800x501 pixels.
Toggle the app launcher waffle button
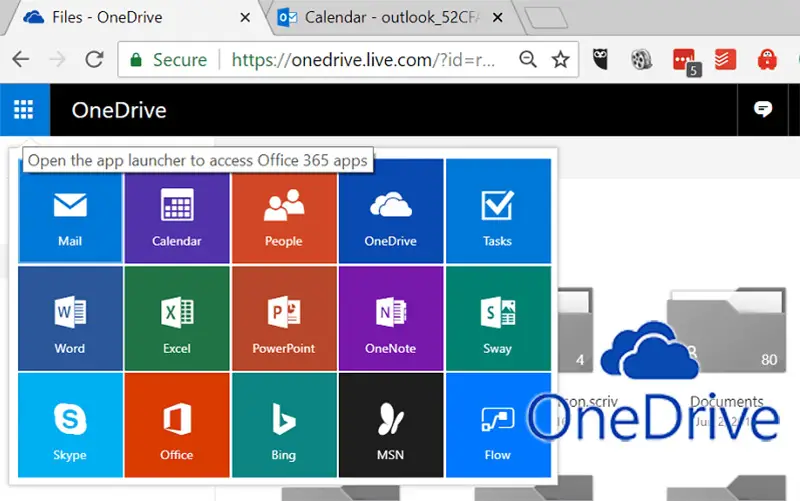(x=24, y=110)
